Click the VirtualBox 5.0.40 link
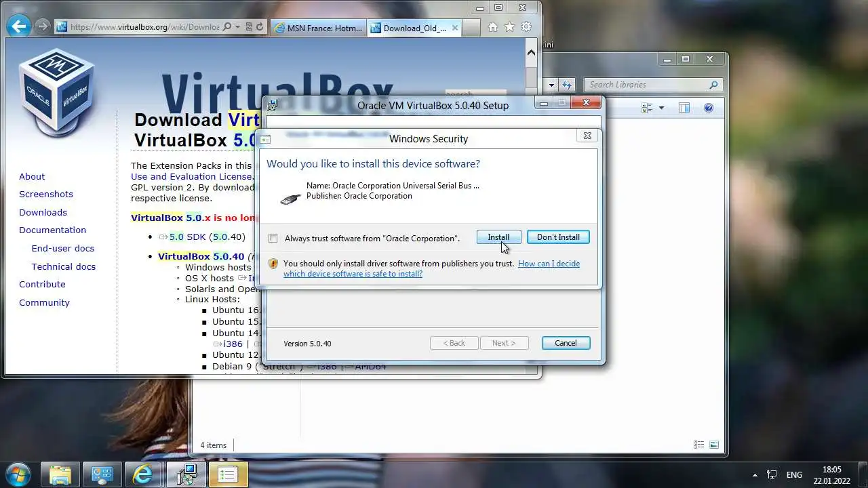The height and width of the screenshot is (488, 868). [201, 256]
